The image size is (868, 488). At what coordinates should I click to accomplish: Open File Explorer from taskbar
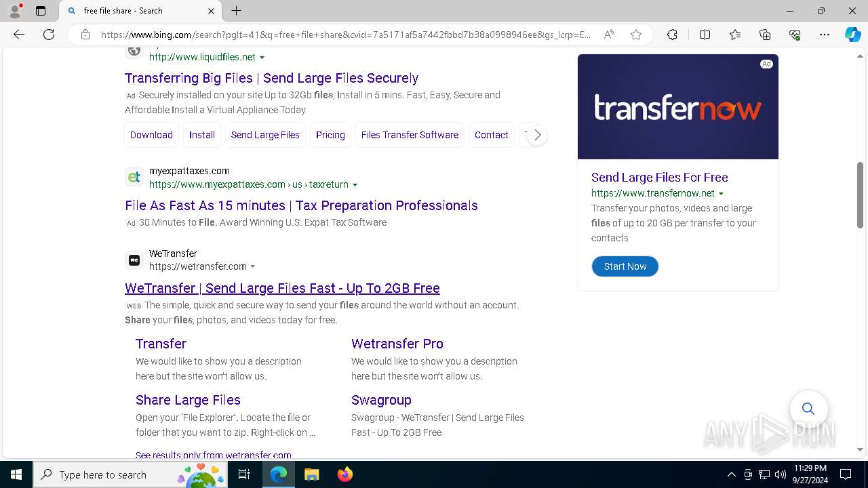point(311,474)
